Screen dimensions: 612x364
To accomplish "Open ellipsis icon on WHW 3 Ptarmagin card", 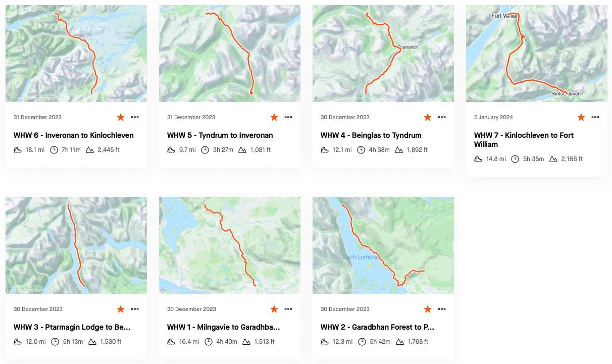I will click(x=135, y=309).
